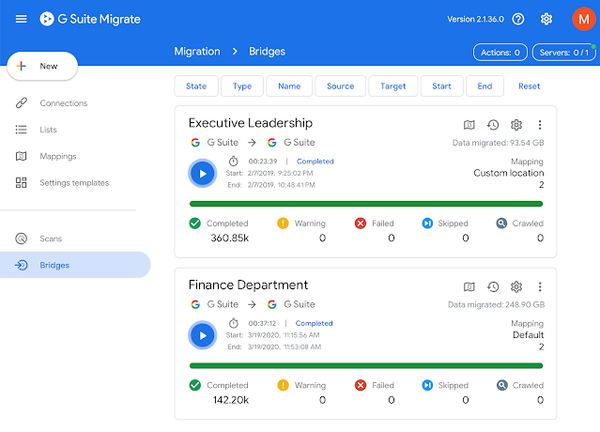Viewport: 600px width, 432px height.
Task: Open the Executive Leadership bridge settings gear
Action: point(516,125)
